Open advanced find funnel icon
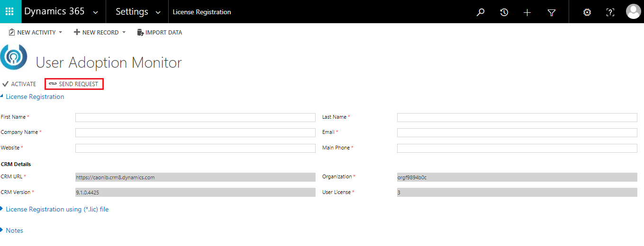This screenshot has width=644, height=246. [552, 12]
